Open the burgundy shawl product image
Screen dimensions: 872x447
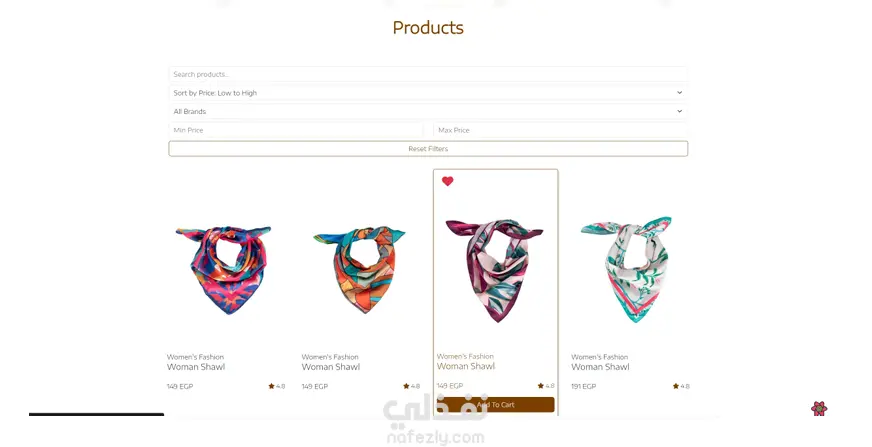pyautogui.click(x=495, y=270)
